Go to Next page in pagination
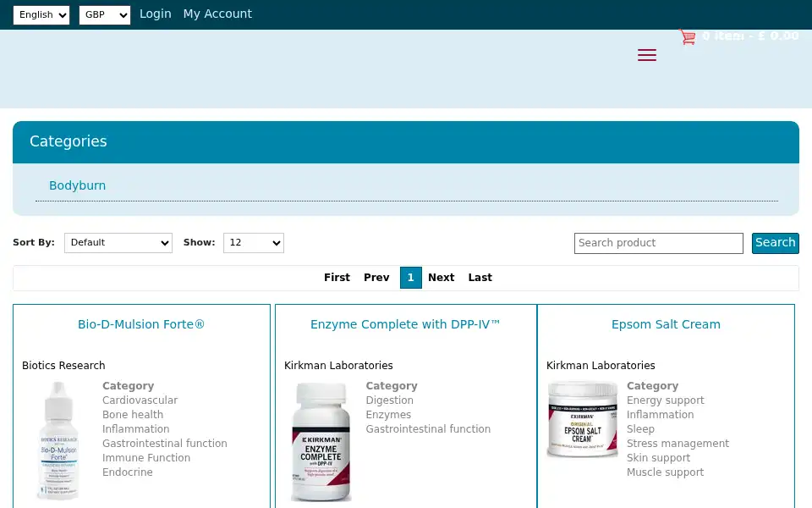The width and height of the screenshot is (812, 508). click(x=442, y=278)
